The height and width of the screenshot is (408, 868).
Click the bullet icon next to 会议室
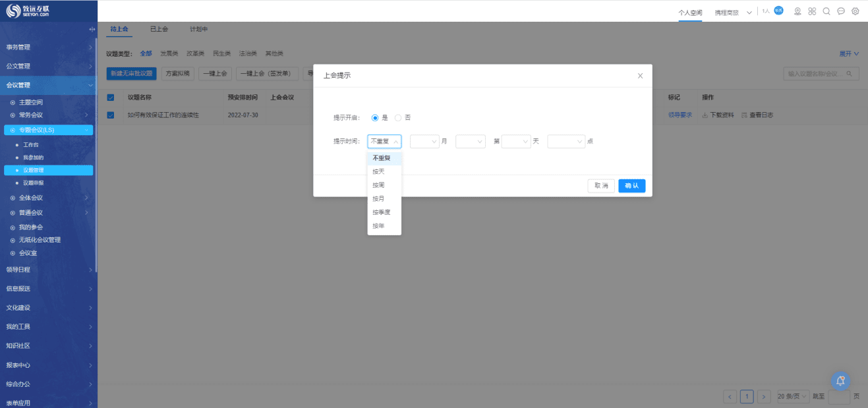point(13,253)
